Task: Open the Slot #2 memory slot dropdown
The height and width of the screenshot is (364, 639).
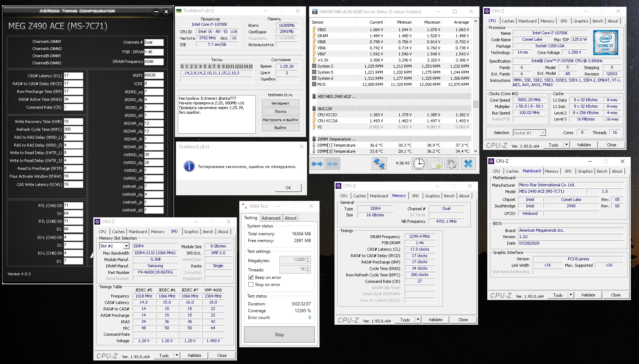Action: pyautogui.click(x=126, y=246)
